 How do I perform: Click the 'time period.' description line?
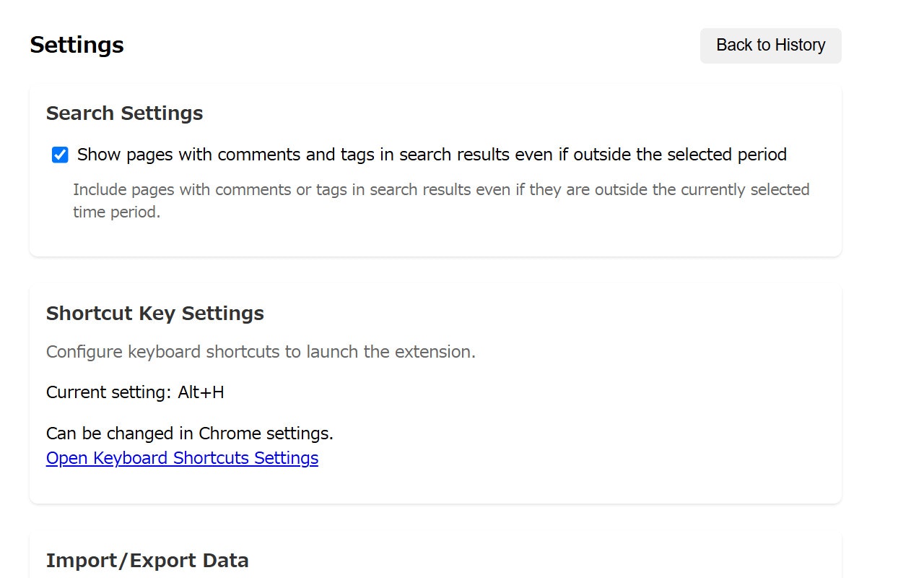coord(116,213)
